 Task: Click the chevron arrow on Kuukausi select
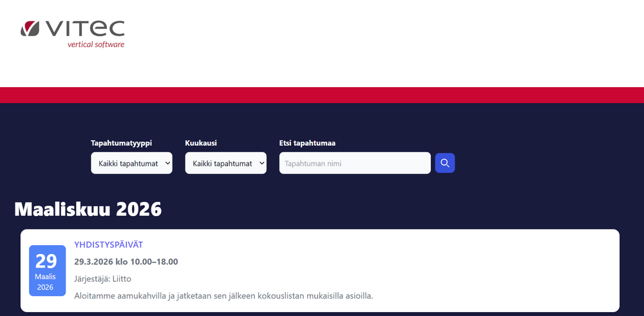click(261, 163)
